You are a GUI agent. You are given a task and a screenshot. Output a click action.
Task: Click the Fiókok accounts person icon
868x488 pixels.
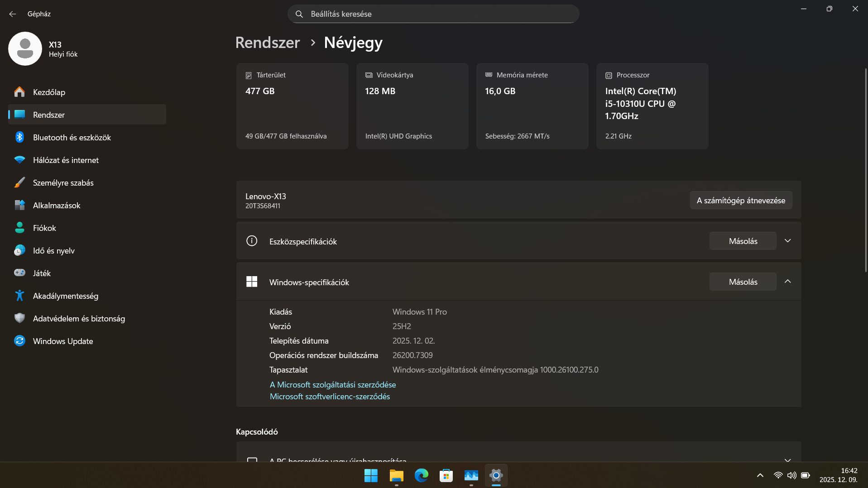pos(19,228)
